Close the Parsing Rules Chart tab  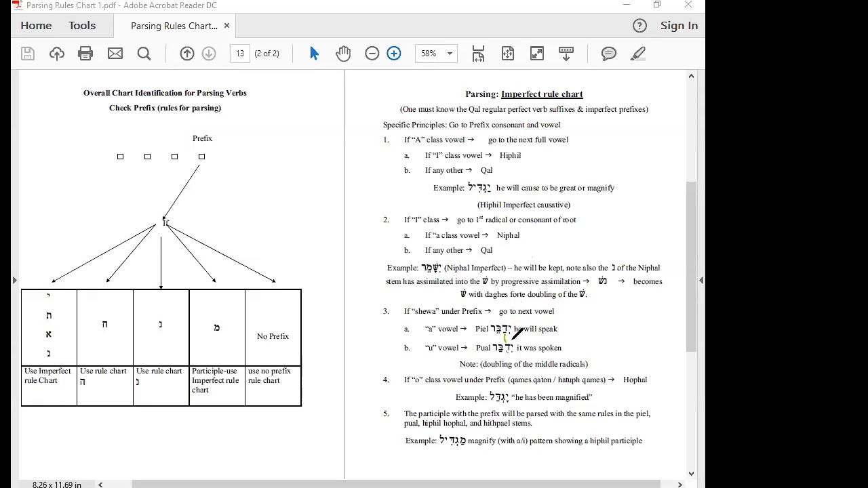226,26
